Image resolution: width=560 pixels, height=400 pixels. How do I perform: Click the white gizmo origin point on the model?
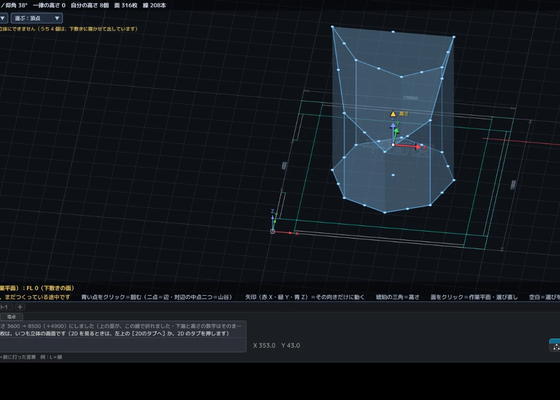(x=393, y=145)
